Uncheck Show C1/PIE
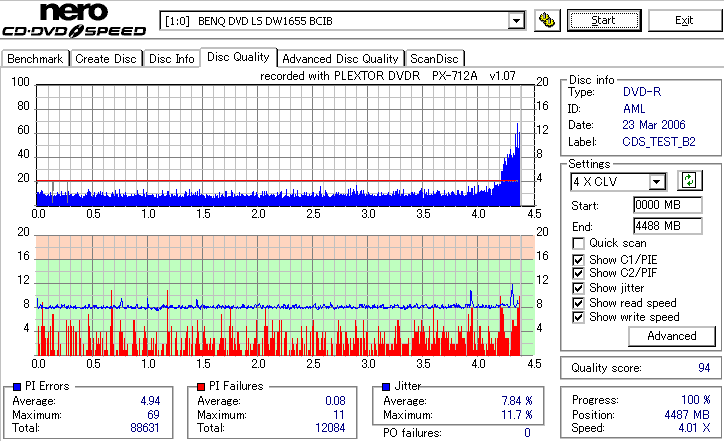Screen dimensions: 724x441 tap(578, 260)
